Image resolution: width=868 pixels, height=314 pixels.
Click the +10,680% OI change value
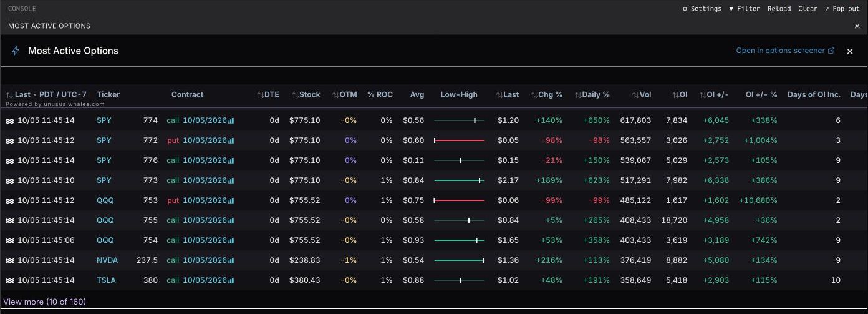pos(758,200)
